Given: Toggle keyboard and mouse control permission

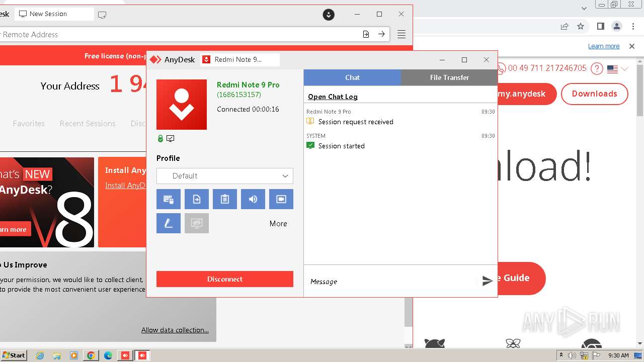Looking at the screenshot, I should (169, 199).
